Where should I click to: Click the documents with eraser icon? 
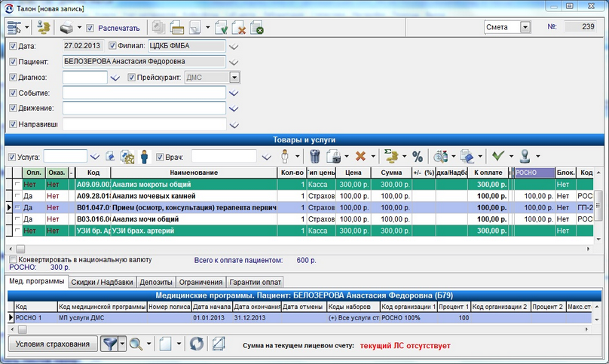(467, 157)
